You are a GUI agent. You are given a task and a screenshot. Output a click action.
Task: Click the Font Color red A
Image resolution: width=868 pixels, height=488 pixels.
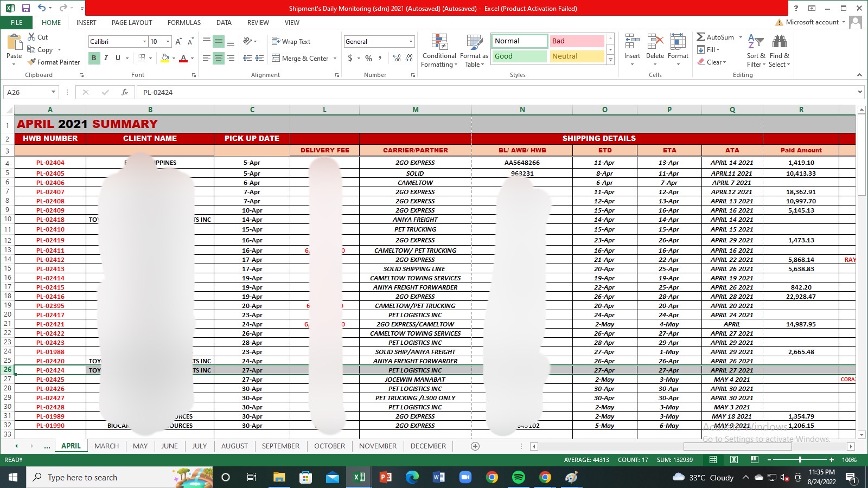pyautogui.click(x=183, y=58)
